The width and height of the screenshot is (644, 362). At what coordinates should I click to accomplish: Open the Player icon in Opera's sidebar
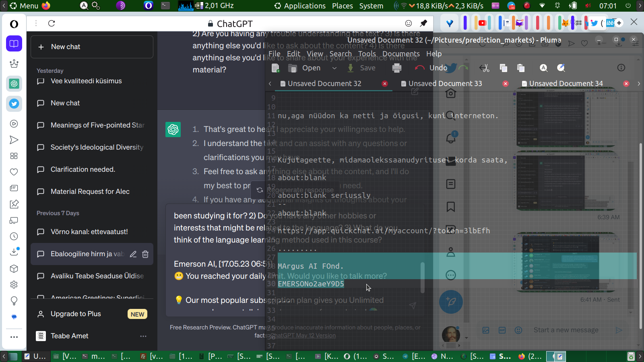14,124
